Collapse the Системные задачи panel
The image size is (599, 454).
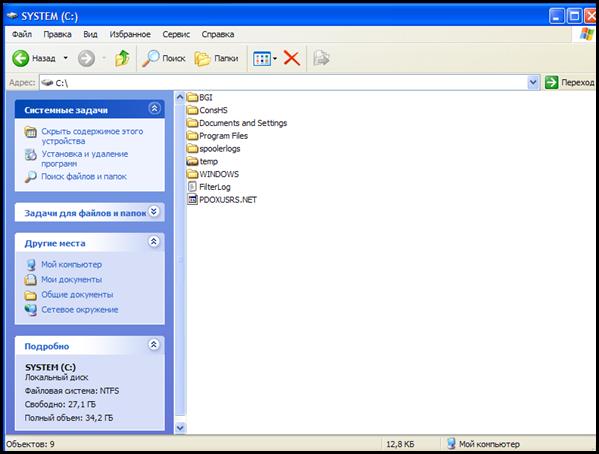pos(154,109)
